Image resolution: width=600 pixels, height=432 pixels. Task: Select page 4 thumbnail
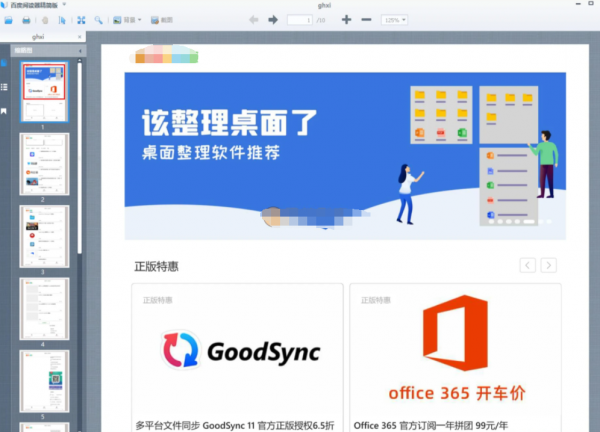[44, 309]
